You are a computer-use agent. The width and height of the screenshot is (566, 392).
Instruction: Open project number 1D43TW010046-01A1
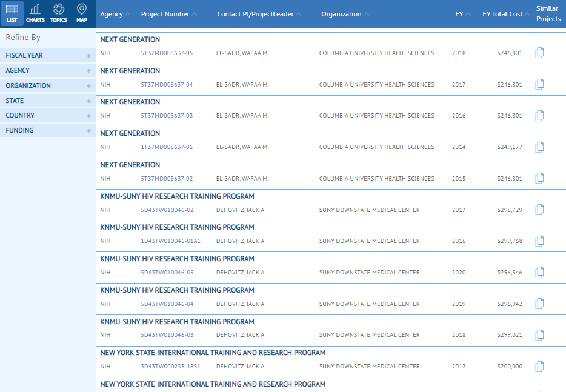coord(171,241)
